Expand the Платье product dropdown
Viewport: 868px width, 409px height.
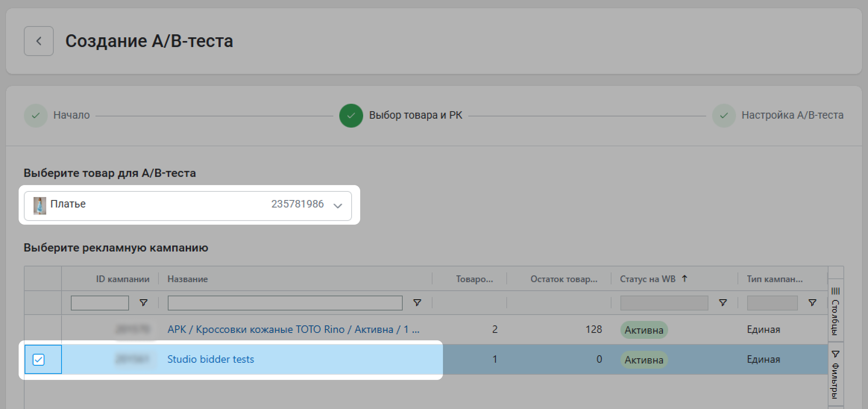(x=337, y=206)
